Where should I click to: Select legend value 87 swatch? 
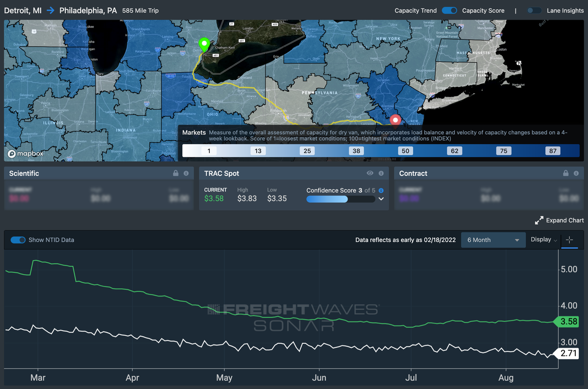click(x=553, y=151)
